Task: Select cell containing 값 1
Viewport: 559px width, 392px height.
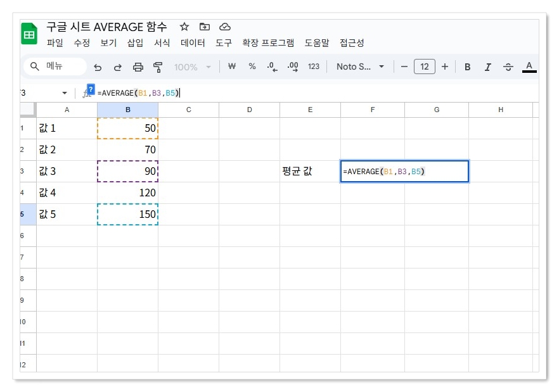Action: coord(67,128)
